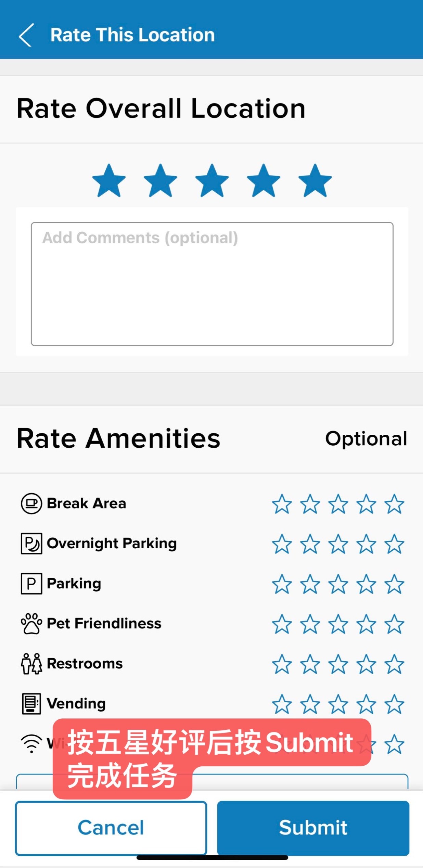Rate Pet Friendliness four stars
This screenshot has height=868, width=423.
click(x=366, y=624)
